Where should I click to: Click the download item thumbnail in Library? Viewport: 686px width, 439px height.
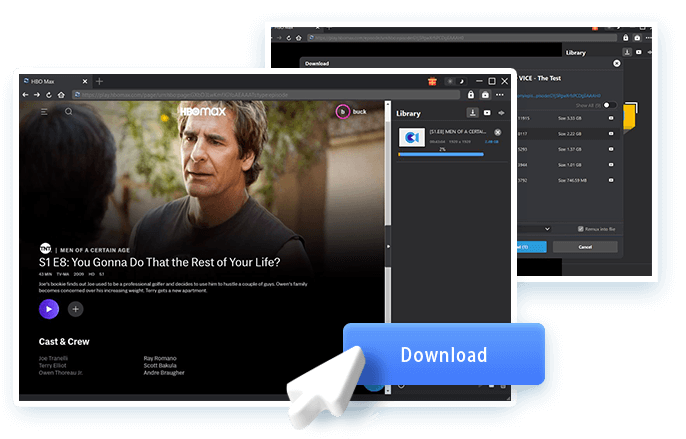click(x=412, y=137)
